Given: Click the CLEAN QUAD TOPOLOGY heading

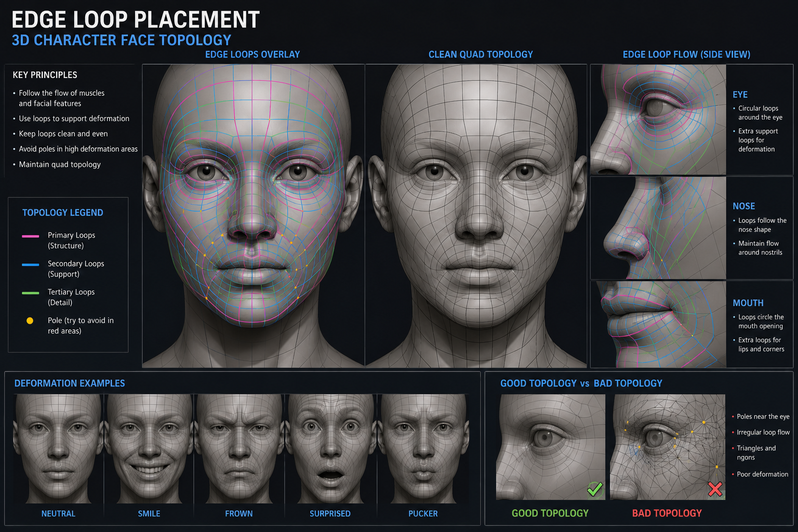Looking at the screenshot, I should pos(481,55).
